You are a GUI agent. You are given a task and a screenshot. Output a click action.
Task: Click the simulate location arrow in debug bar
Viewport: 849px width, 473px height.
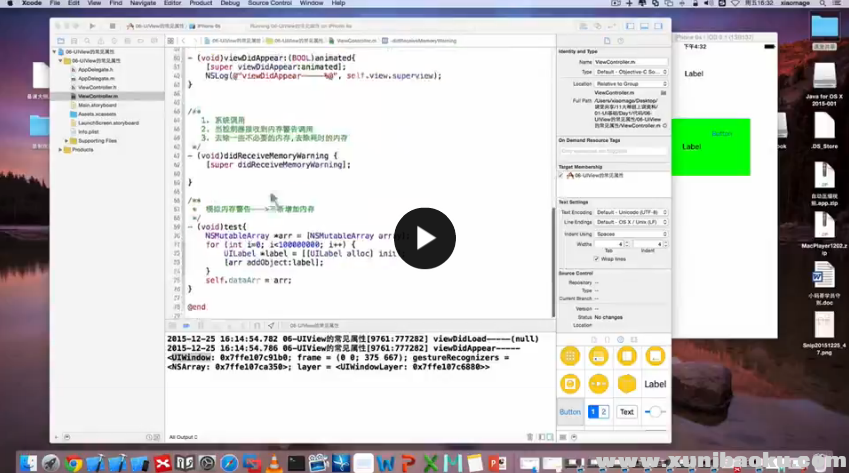click(x=271, y=326)
